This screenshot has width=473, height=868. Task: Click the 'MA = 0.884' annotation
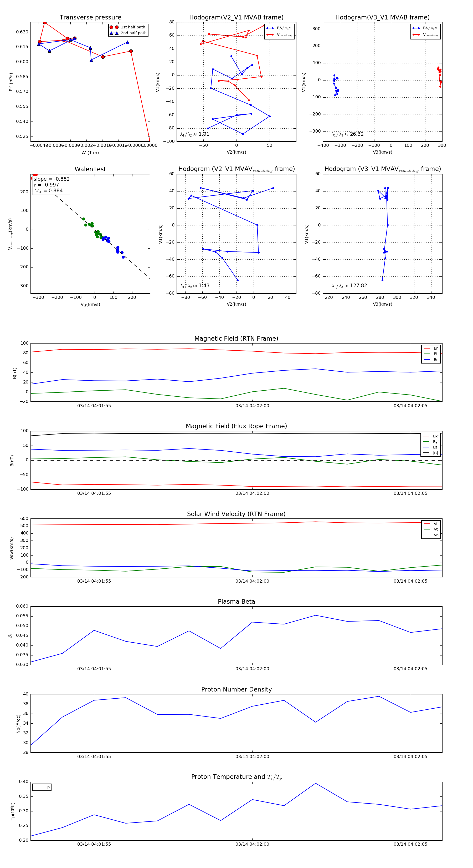tap(48, 191)
